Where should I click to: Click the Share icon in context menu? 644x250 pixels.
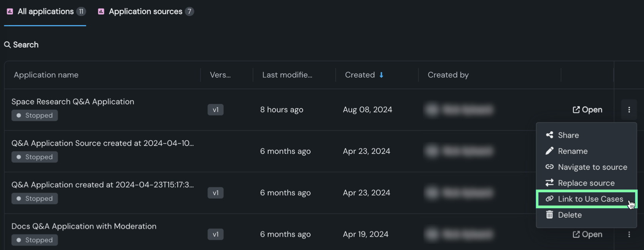549,135
